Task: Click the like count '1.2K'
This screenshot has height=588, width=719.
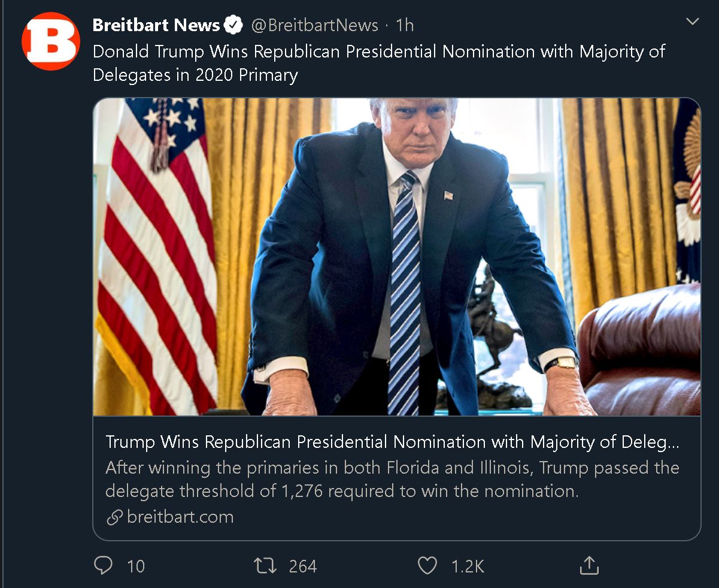Action: (467, 566)
